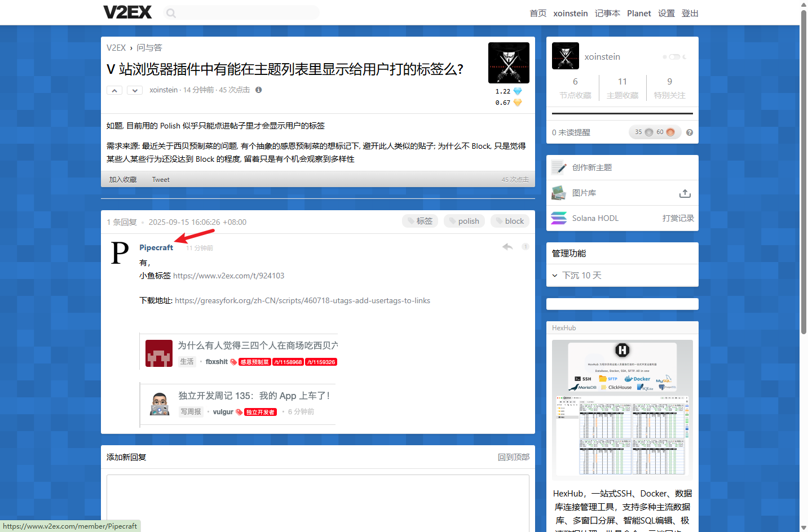Click the help question mark beside balance
Image resolution: width=808 pixels, height=532 pixels.
689,132
